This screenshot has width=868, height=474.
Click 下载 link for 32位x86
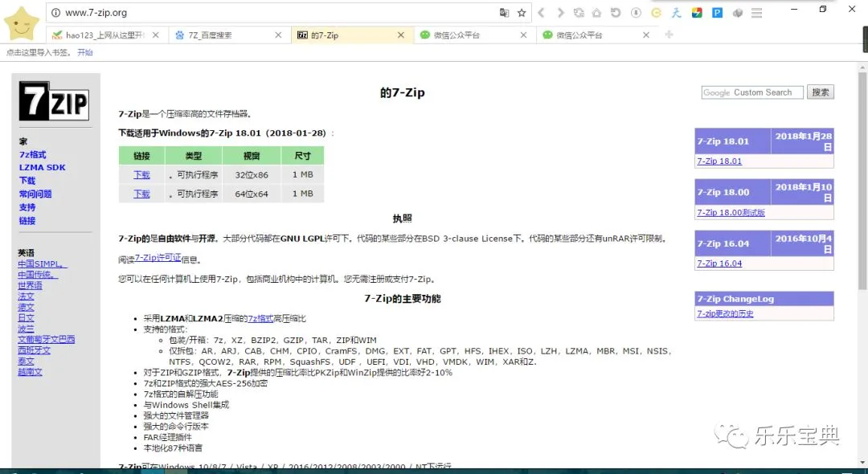click(141, 175)
